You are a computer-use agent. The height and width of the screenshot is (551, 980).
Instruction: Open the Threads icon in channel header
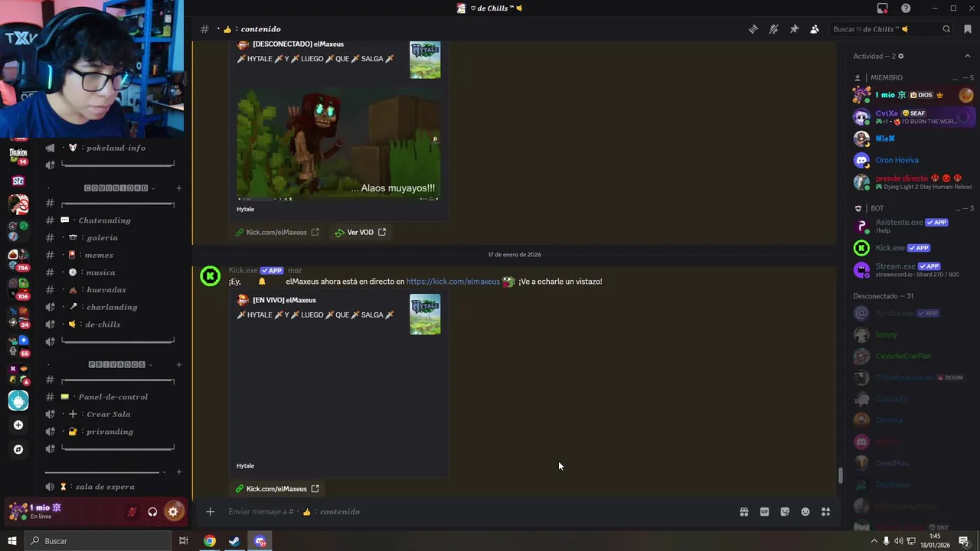[753, 29]
